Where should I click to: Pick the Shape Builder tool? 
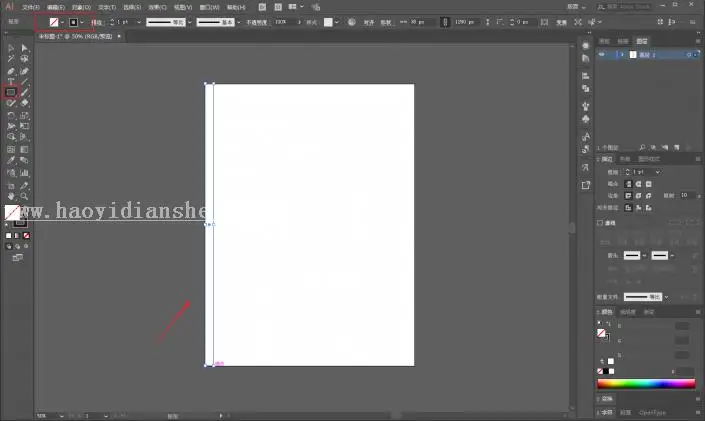(x=11, y=137)
